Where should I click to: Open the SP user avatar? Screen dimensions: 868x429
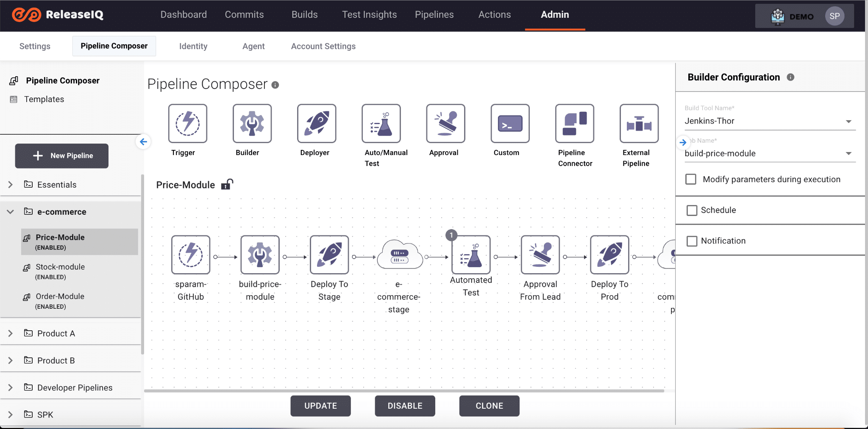click(835, 16)
